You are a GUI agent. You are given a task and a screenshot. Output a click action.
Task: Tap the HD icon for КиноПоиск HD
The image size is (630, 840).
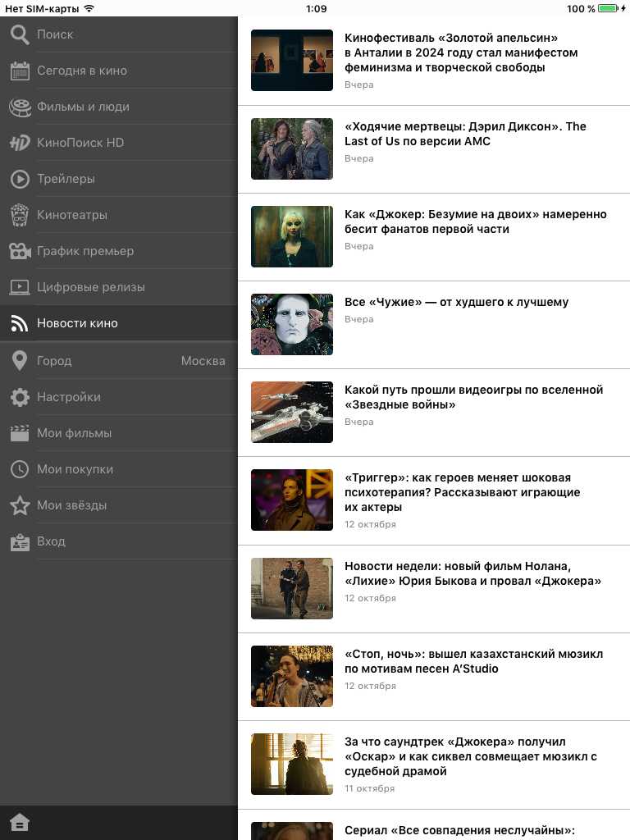[20, 143]
